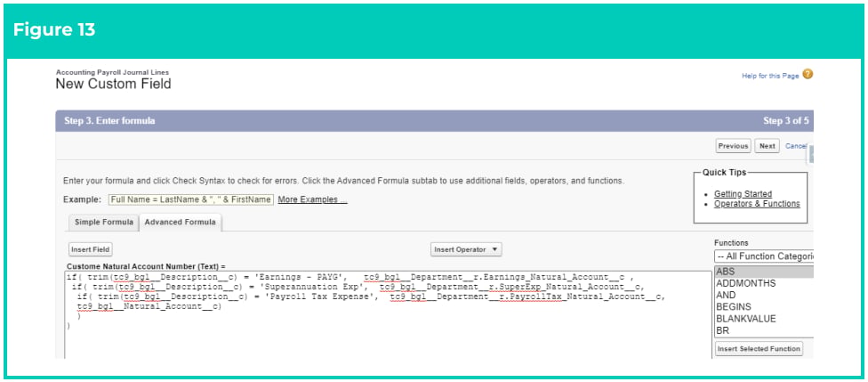
Task: Select AND in the functions list
Action: [x=764, y=295]
